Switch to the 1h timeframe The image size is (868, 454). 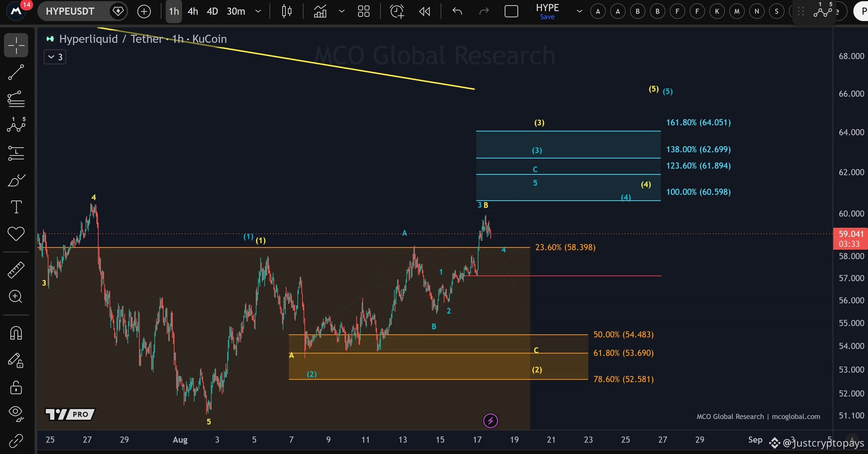(x=174, y=11)
